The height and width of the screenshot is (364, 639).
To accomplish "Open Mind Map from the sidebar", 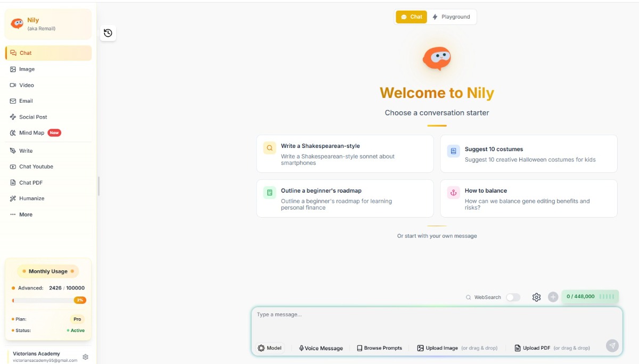I will point(31,133).
